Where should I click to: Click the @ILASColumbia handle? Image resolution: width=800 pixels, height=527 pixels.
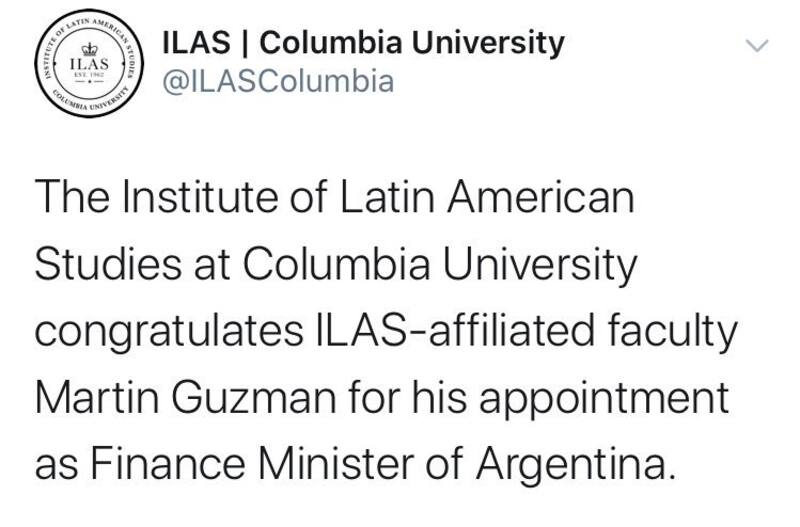(278, 80)
